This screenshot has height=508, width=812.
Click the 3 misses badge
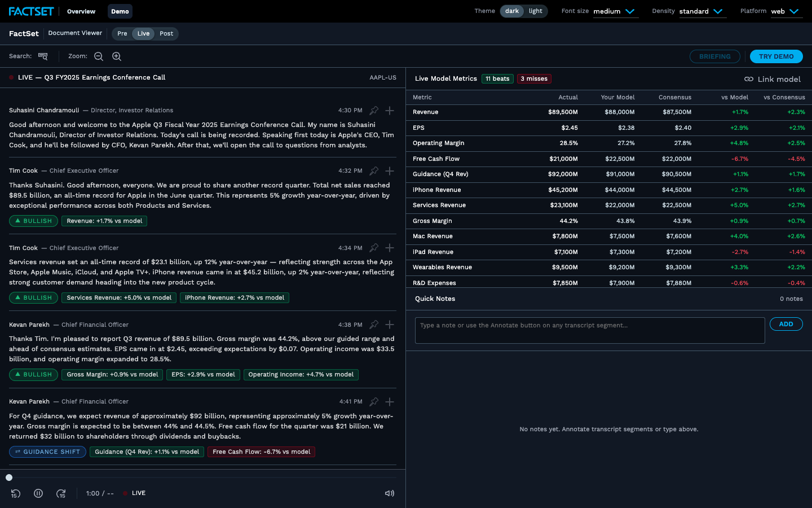[x=534, y=78]
